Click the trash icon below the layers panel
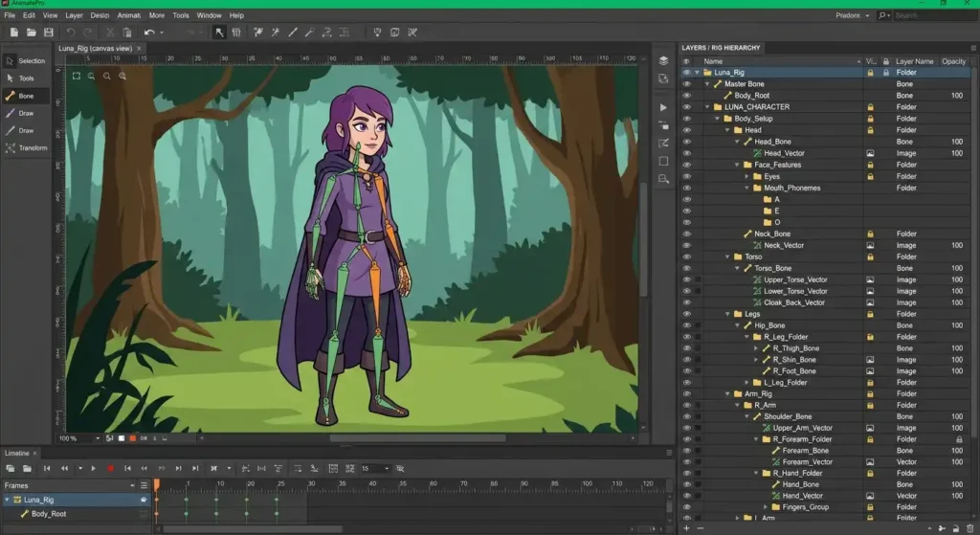 (970, 528)
